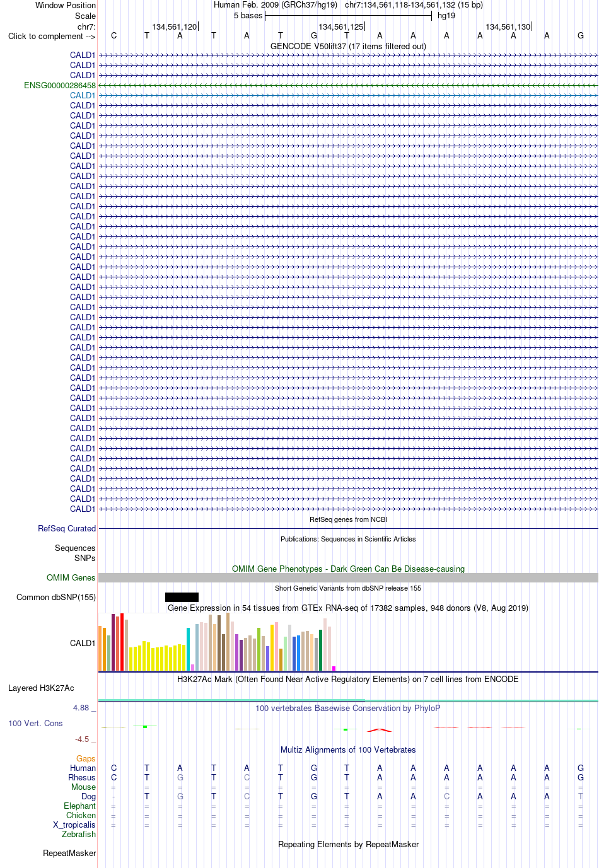
Task: Click the 'Common dbSNP(155)' label
Action: (x=56, y=597)
